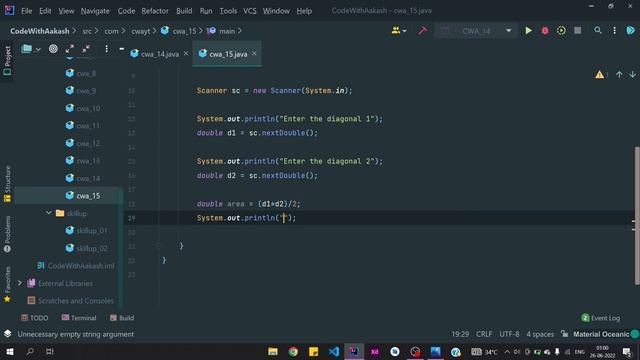Change file encoding UTF-8
The image size is (640, 360).
509,334
